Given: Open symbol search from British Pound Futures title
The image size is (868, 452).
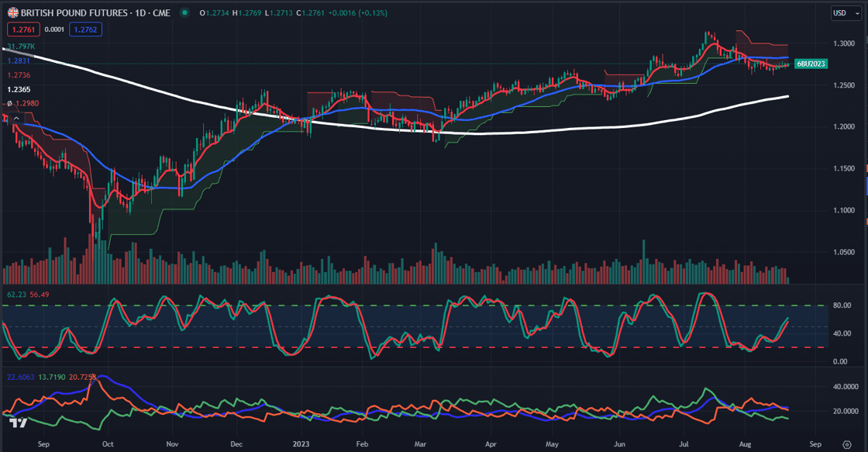Looking at the screenshot, I should pyautogui.click(x=95, y=12).
